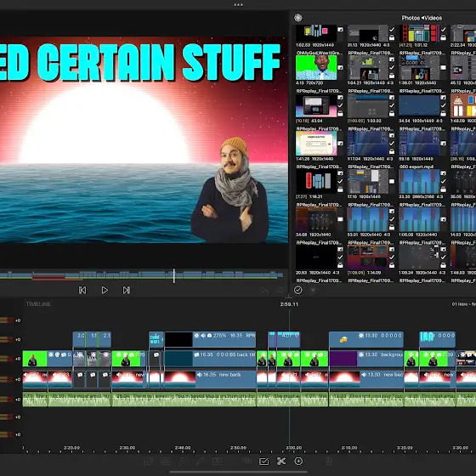Image resolution: width=476 pixels, height=476 pixels.
Task: Toggle the library select circle-check icon
Action: [x=298, y=290]
